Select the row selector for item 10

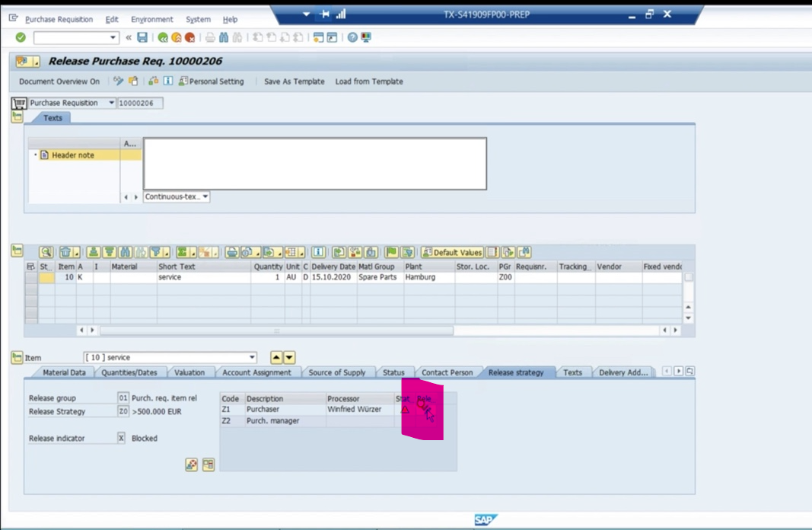coord(31,278)
